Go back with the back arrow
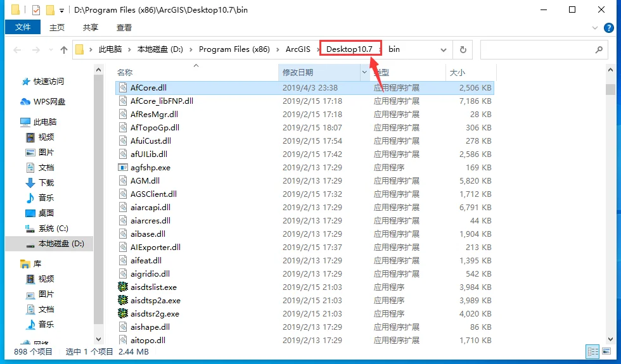 tap(17, 50)
